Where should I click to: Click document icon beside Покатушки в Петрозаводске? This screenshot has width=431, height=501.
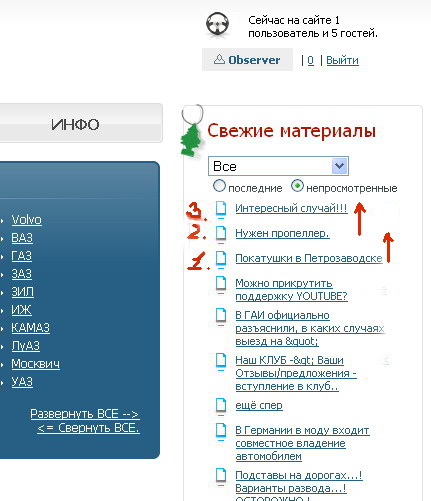pyautogui.click(x=221, y=259)
